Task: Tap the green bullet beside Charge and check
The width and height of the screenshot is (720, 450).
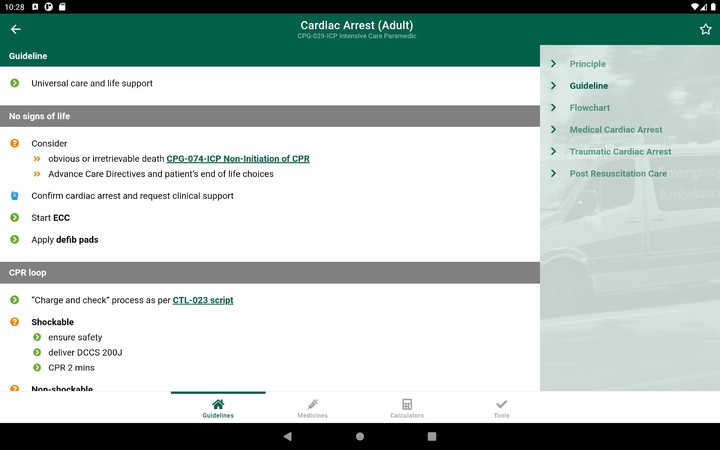Action: click(15, 300)
